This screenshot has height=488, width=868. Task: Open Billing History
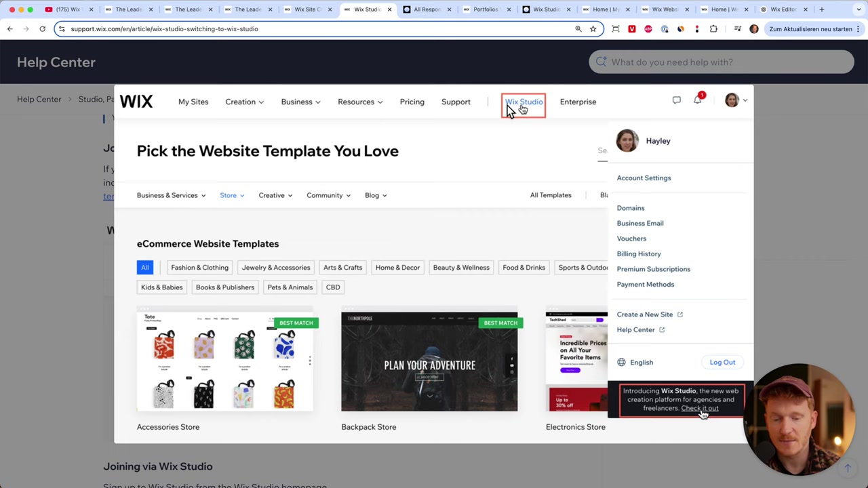click(639, 254)
